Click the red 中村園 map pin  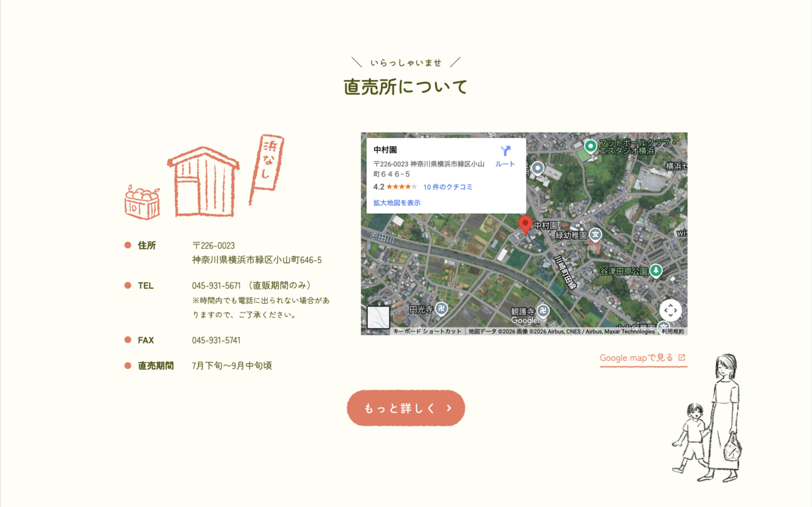tap(525, 224)
